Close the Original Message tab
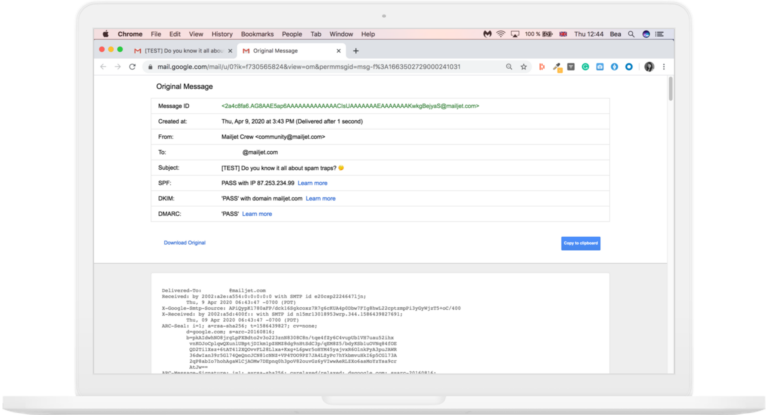 click(x=338, y=50)
